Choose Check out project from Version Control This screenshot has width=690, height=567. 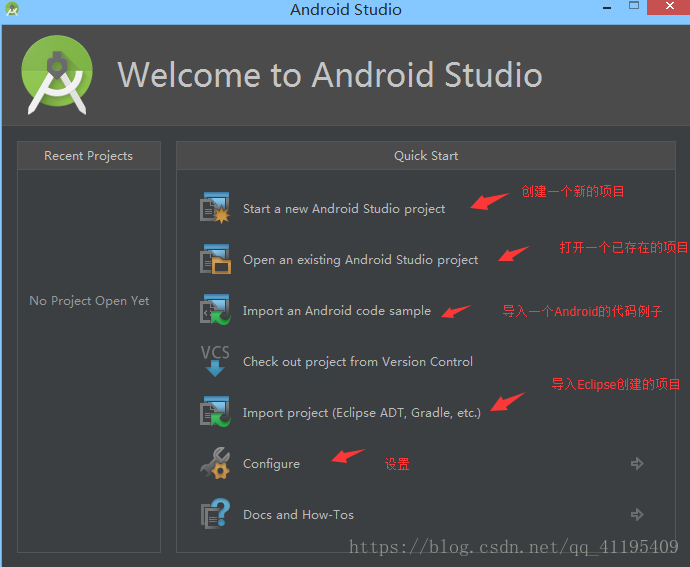coord(358,362)
